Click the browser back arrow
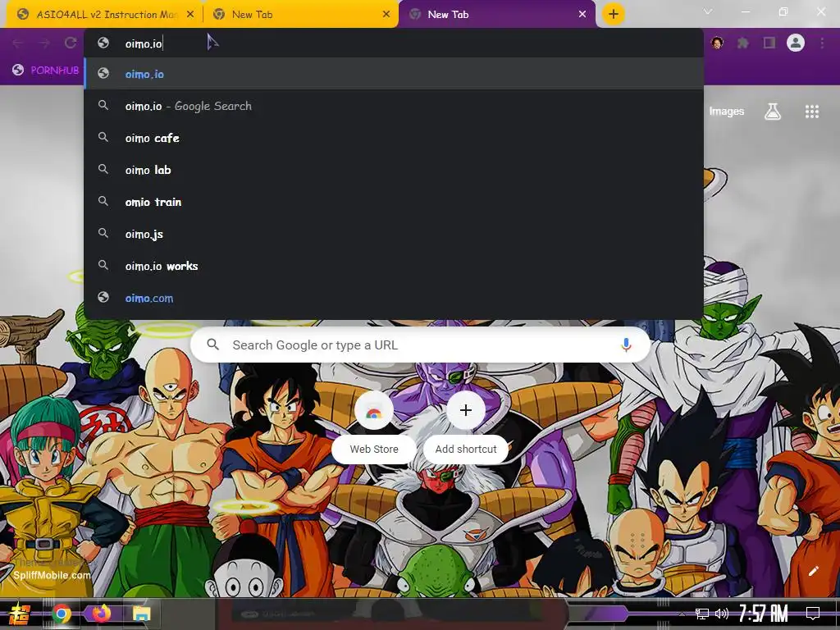The width and height of the screenshot is (840, 630). (x=18, y=43)
